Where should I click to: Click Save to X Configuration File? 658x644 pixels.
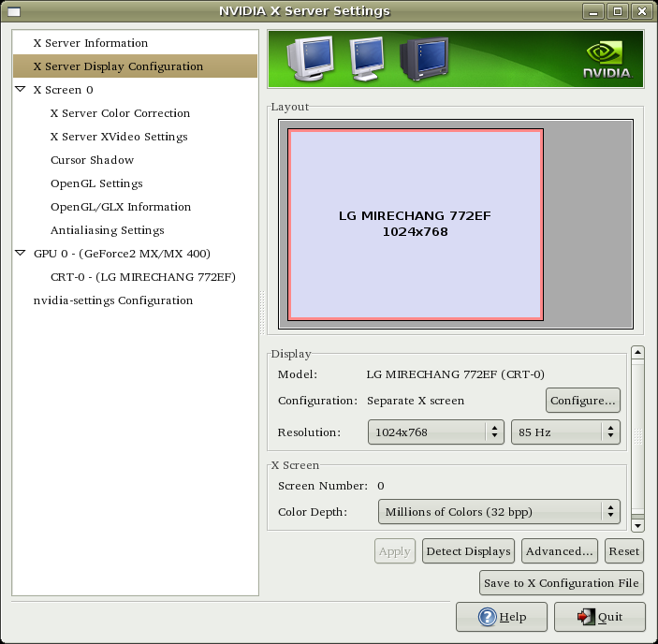pos(561,583)
